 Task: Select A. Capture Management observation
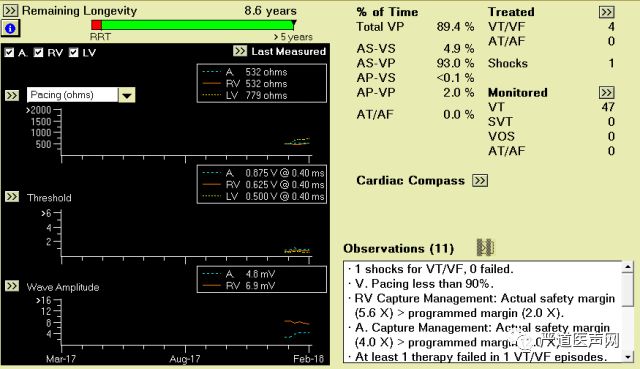(x=482, y=335)
